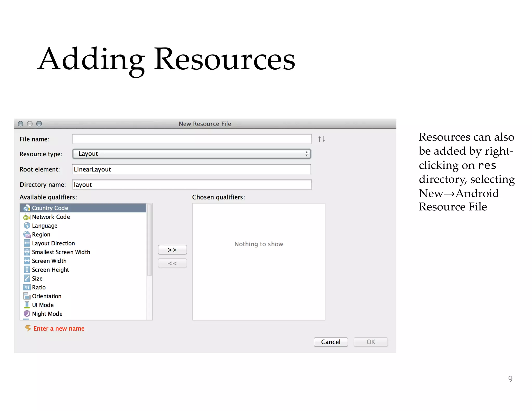This screenshot has width=532, height=411.
Task: Click the Region qualifier icon
Action: coord(27,234)
